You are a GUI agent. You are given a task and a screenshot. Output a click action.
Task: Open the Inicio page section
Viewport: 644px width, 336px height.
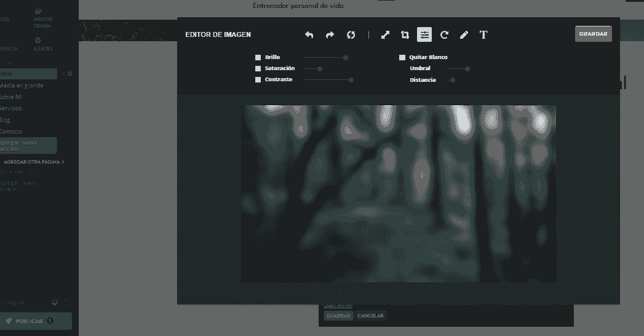(x=28, y=73)
